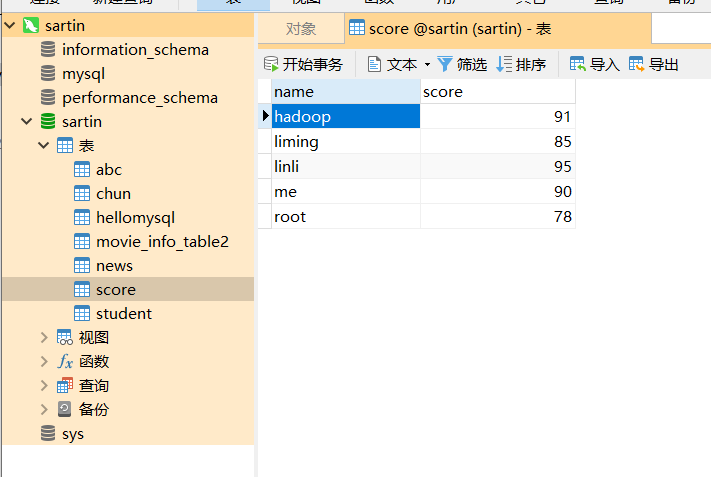Select the hadoop name cell
Viewport: 711px width, 477px height.
pos(346,117)
